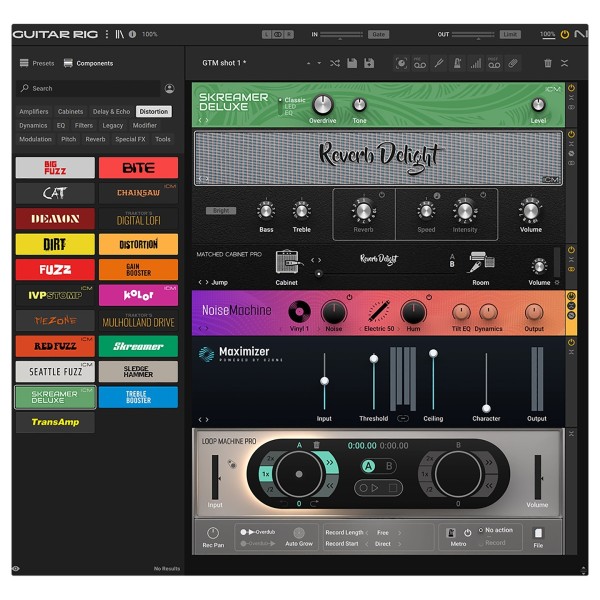The height and width of the screenshot is (600, 600).
Task: Click the Room microphone icon in Matched Cabinet
Action: 482,262
